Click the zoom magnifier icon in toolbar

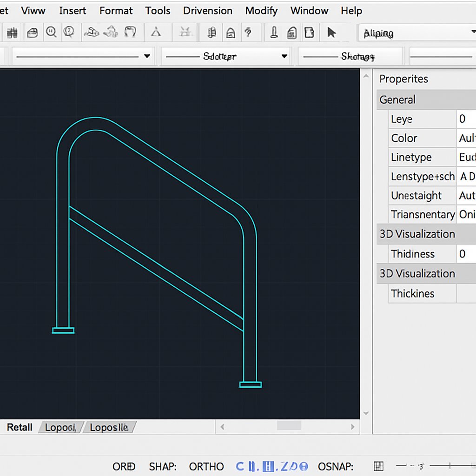[51, 33]
